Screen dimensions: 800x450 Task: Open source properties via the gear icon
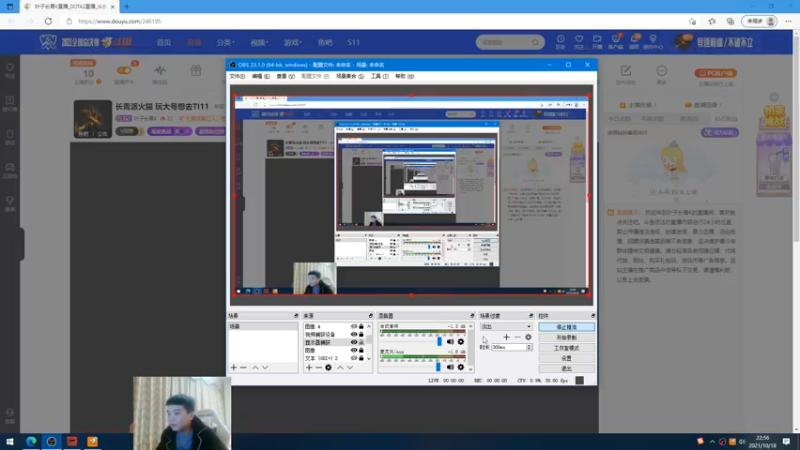[x=329, y=367]
